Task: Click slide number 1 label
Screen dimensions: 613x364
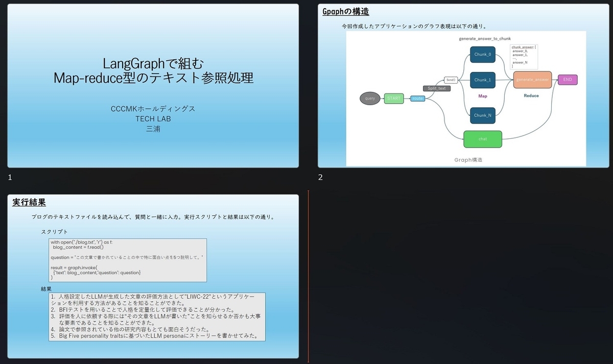Action: click(x=10, y=178)
